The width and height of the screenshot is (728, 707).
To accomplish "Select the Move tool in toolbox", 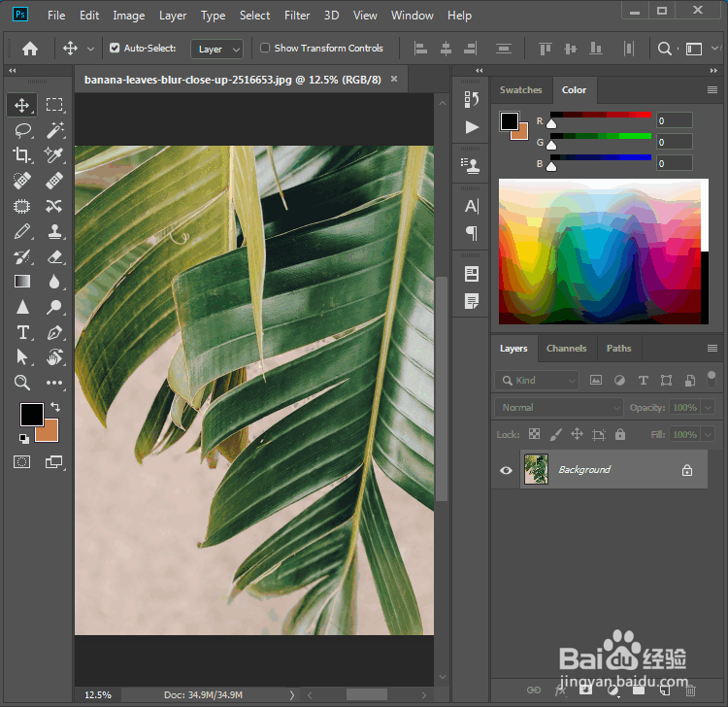I will 21,105.
